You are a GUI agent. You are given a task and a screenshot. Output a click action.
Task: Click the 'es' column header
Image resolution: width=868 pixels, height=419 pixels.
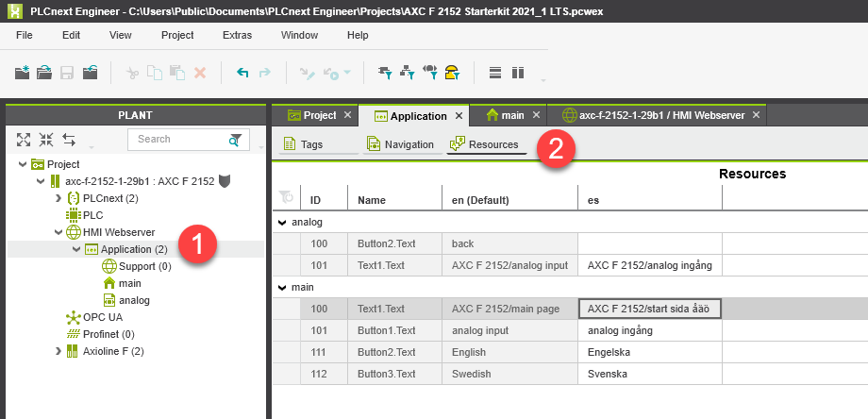pos(650,200)
